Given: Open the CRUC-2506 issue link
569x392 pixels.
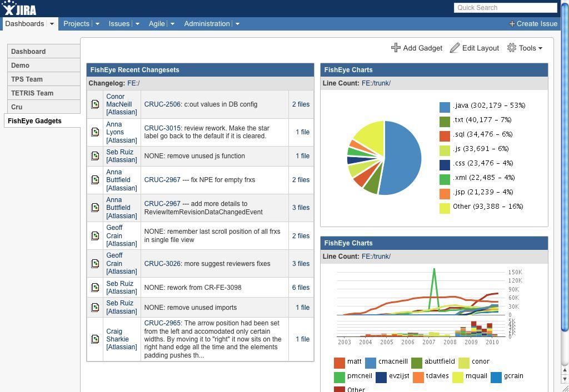Looking at the screenshot, I should tap(162, 104).
